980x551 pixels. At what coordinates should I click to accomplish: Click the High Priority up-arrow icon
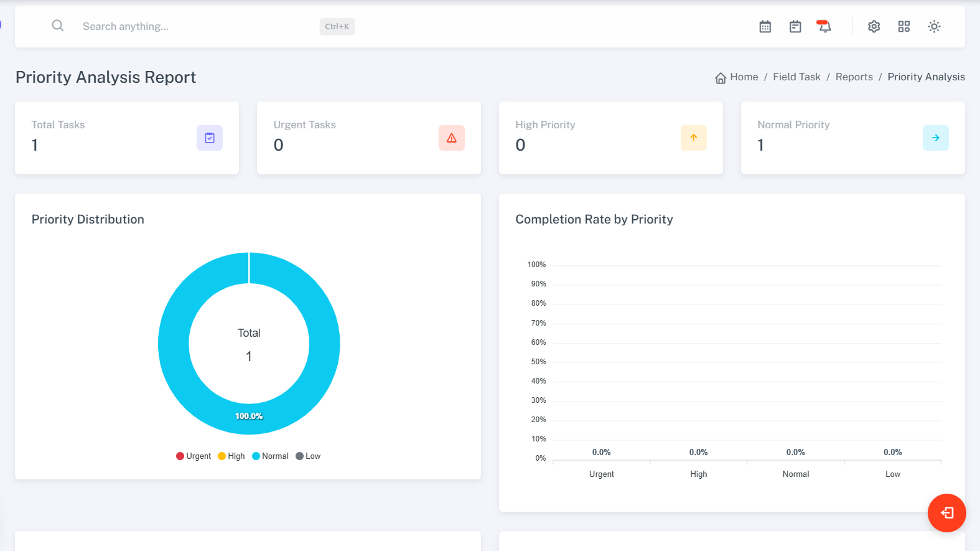point(693,138)
